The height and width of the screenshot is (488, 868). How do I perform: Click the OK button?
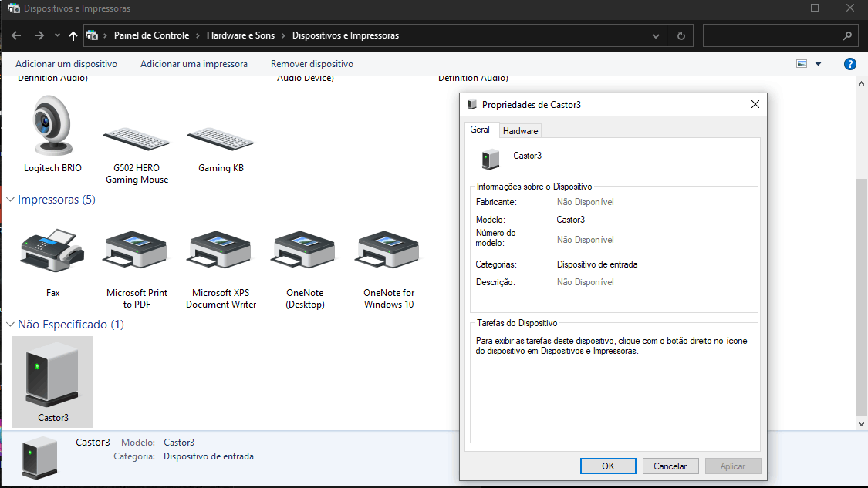(x=608, y=466)
